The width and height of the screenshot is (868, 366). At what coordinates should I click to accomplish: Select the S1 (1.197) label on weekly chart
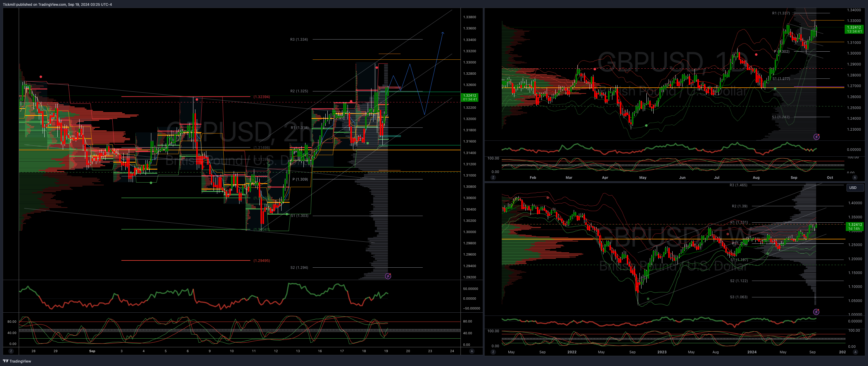point(739,260)
